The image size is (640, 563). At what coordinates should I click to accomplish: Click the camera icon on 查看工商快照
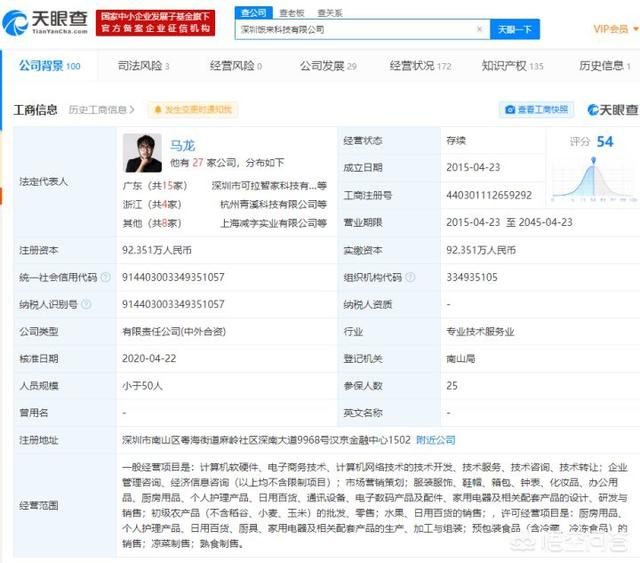(x=510, y=109)
